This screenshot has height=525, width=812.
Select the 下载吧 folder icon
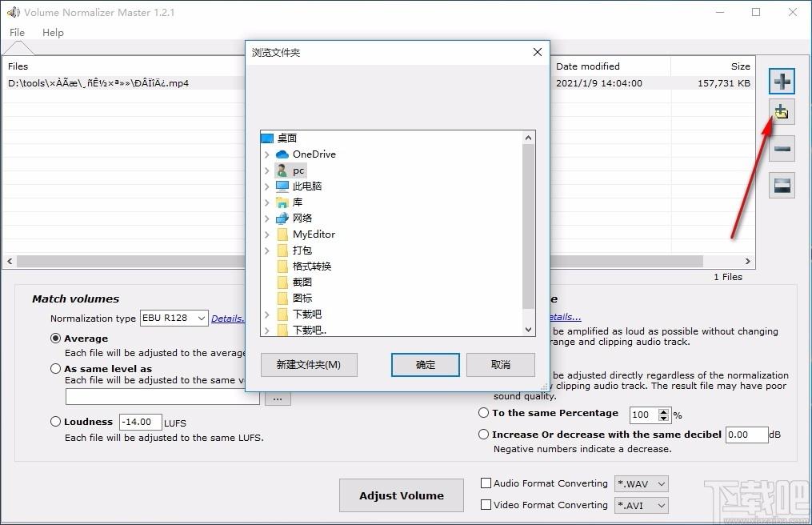[x=282, y=314]
